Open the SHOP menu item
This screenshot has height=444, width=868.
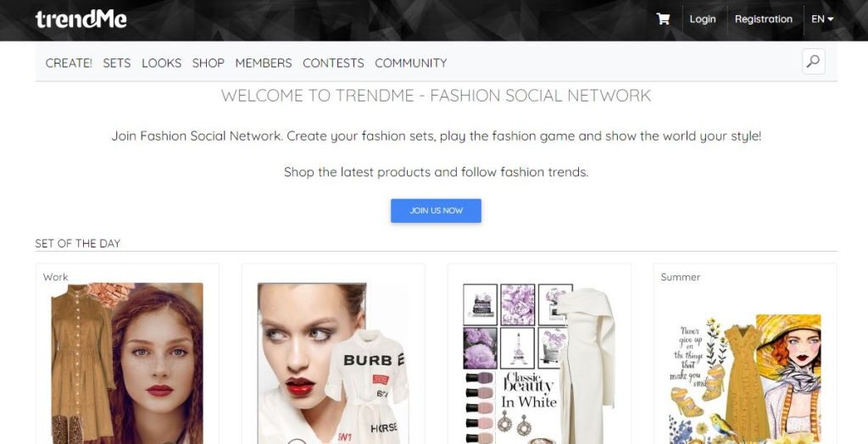click(x=209, y=63)
